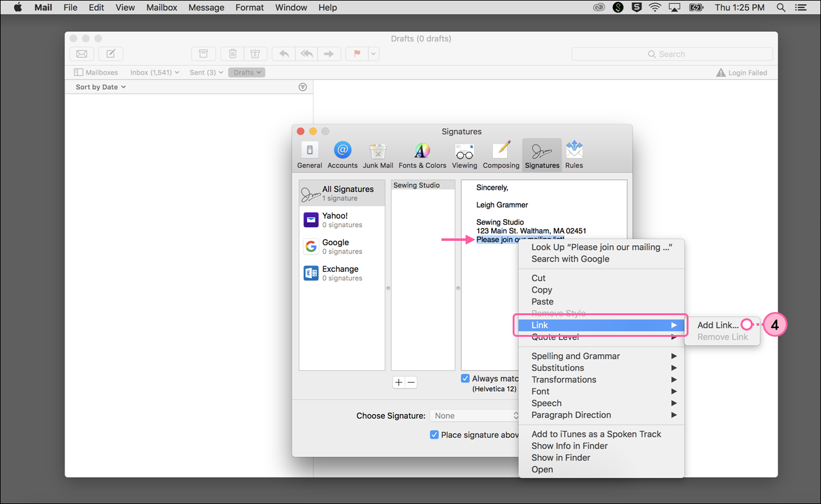Screen dimensions: 821x504
Task: Open the Format menu in menu bar
Action: [250, 7]
